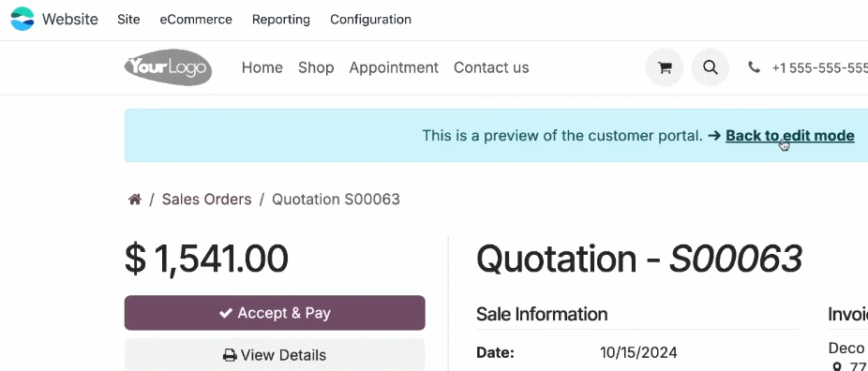
Task: Click Back to edit mode link
Action: [790, 136]
